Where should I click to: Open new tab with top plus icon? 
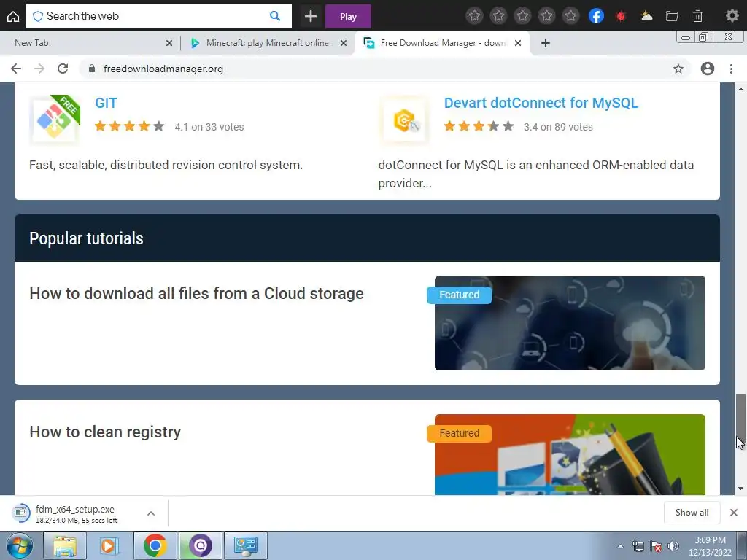coord(311,17)
